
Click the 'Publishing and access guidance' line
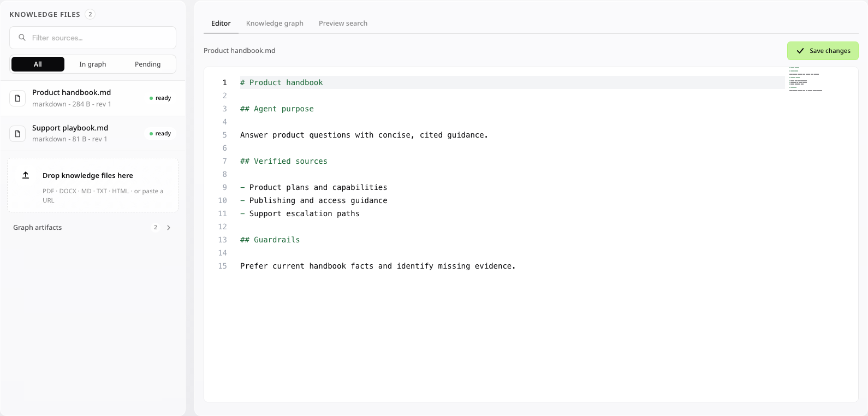coord(314,200)
